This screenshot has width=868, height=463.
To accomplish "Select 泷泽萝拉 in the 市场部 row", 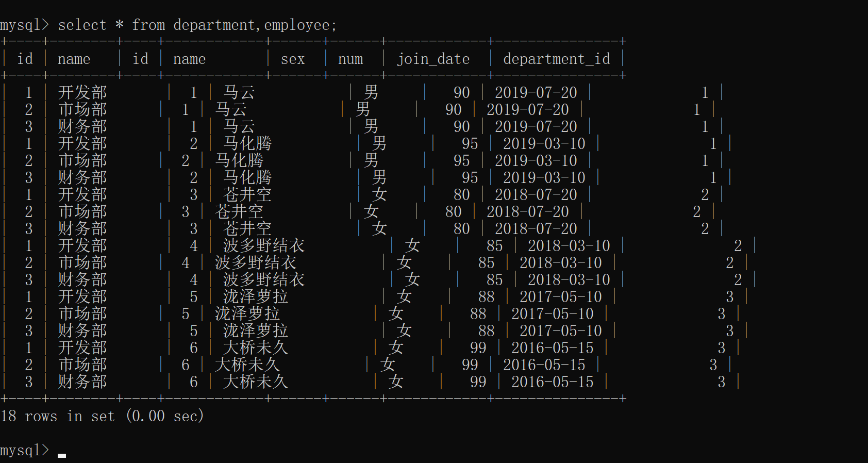I will (x=247, y=313).
